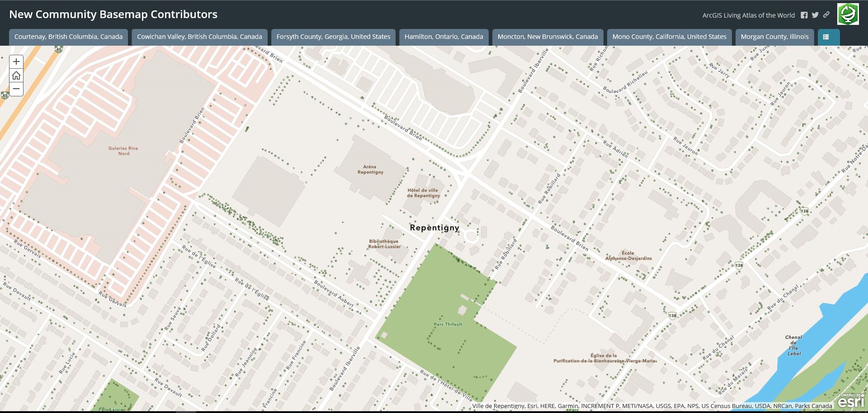The width and height of the screenshot is (868, 413).
Task: Open the tab list menu button
Action: pyautogui.click(x=829, y=37)
